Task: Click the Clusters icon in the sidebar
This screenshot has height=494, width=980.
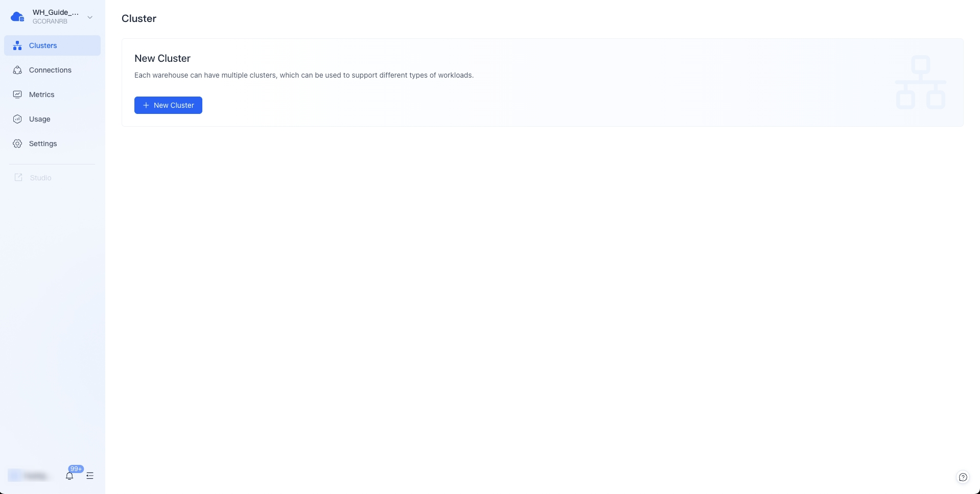Action: [x=17, y=45]
